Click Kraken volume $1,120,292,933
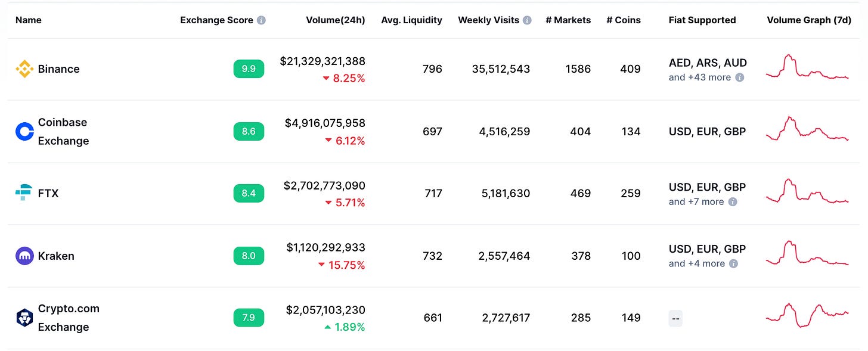Viewport: 868px width, 351px height. click(x=326, y=247)
